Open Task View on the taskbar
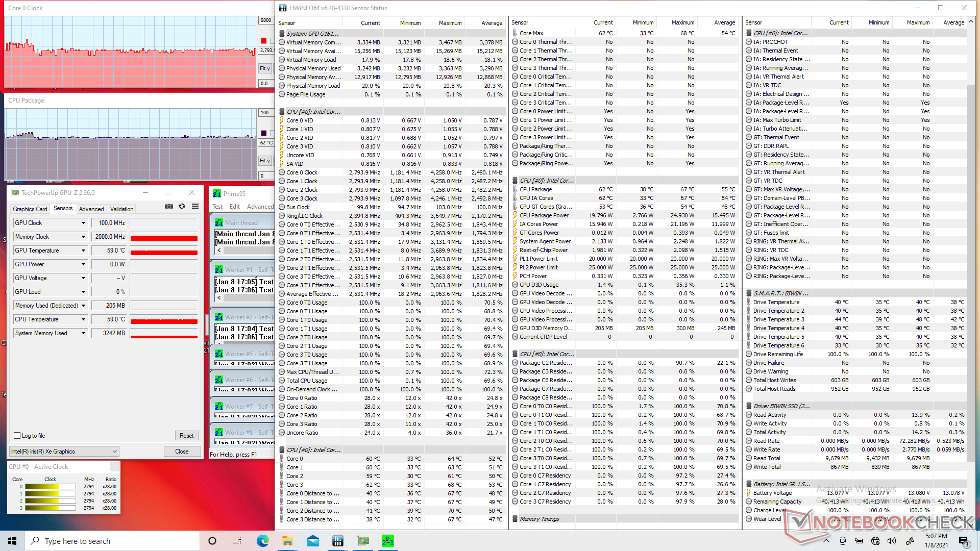This screenshot has height=551, width=980. pyautogui.click(x=237, y=541)
